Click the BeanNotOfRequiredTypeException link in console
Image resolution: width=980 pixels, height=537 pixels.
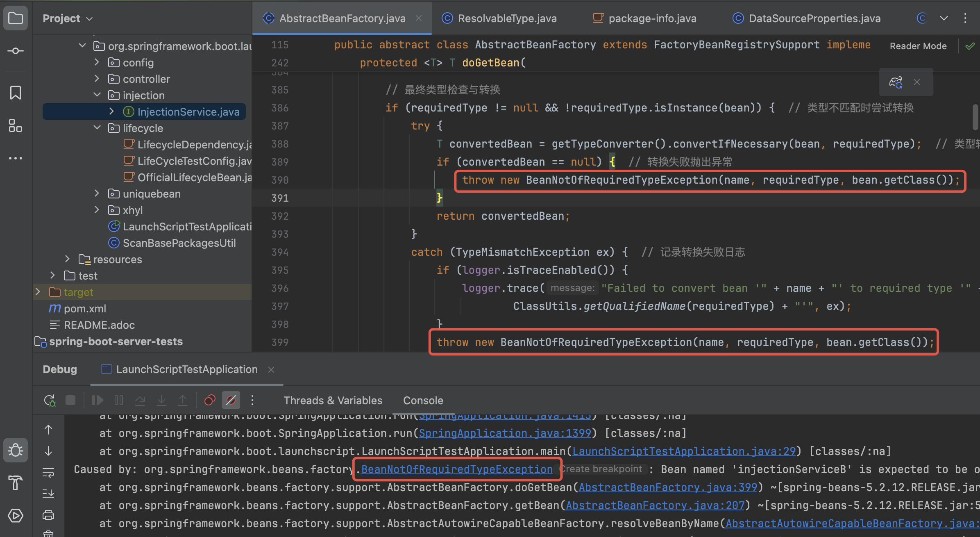click(457, 469)
